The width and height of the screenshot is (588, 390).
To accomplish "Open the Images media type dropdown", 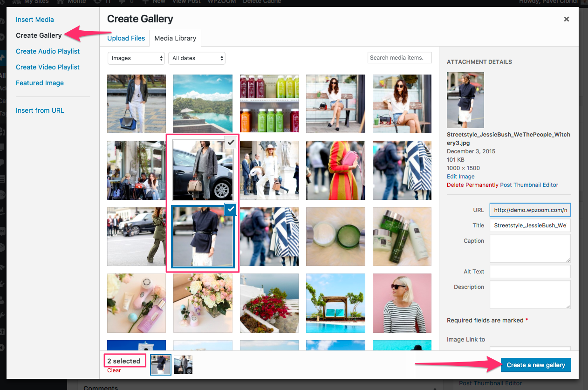I will [x=136, y=58].
